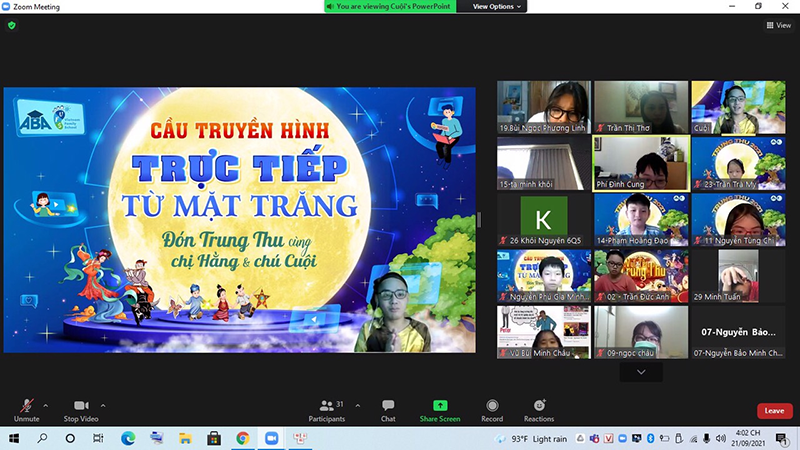This screenshot has width=800, height=450.
Task: Open Windows search from taskbar
Action: [42, 438]
